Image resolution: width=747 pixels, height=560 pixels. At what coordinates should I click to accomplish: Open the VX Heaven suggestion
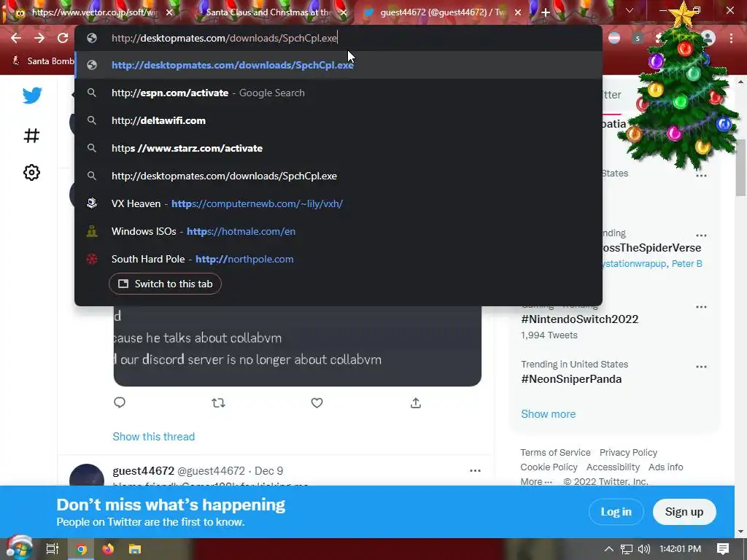pos(338,203)
